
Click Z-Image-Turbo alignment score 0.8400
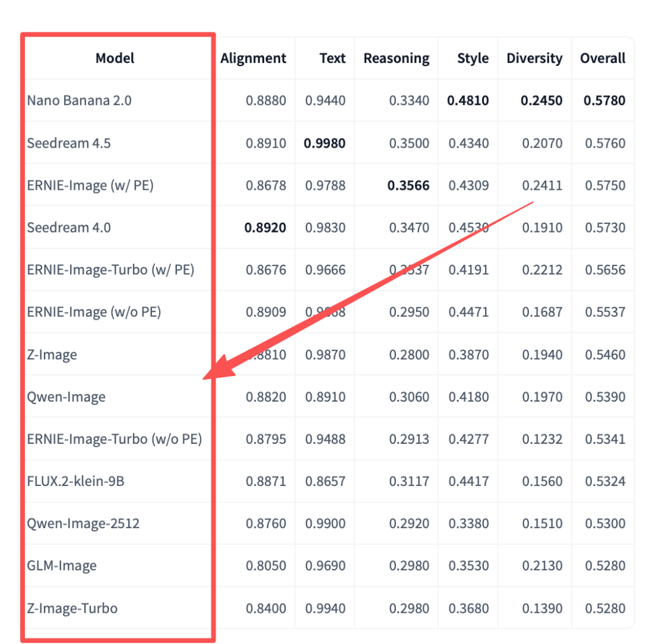[266, 609]
